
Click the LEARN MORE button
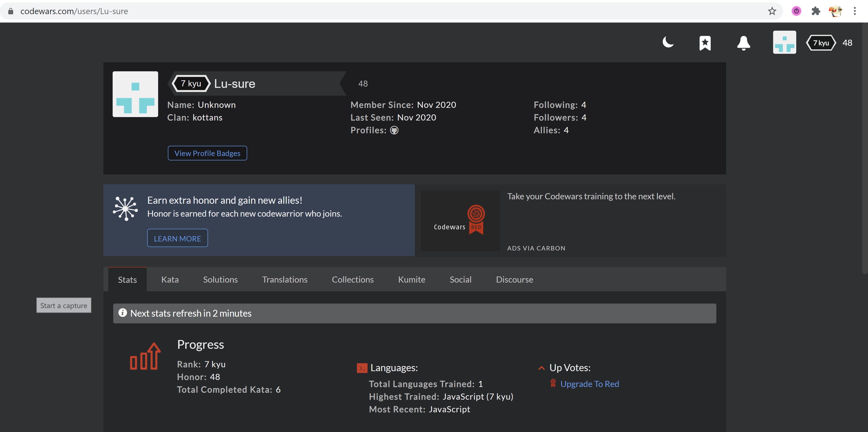(178, 238)
